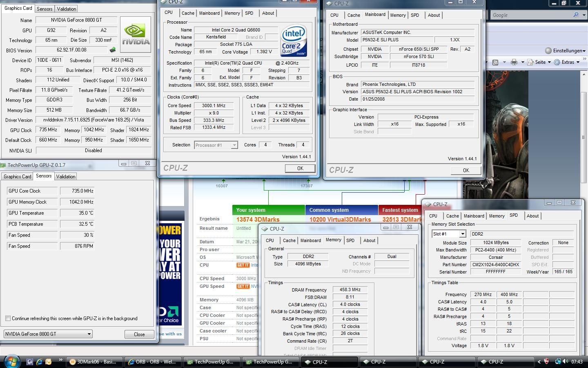Open About tab in CPU-Z mainboard window
Image resolution: width=588 pixels, height=368 pixels.
pos(434,15)
